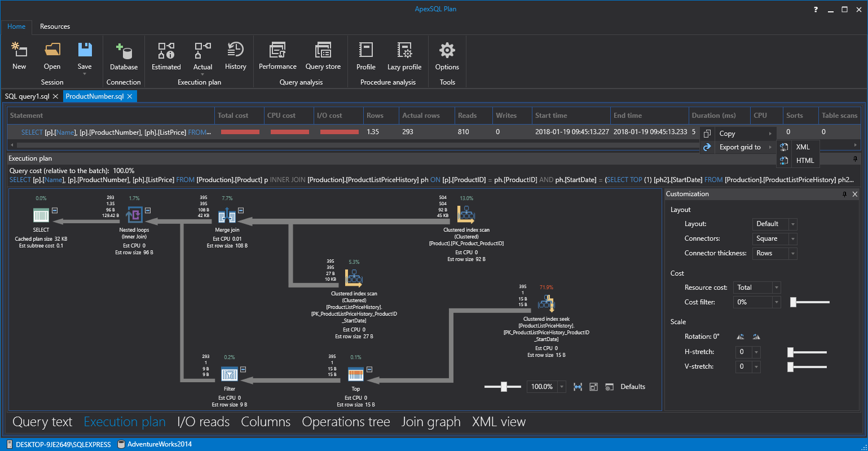Collapse the Top operator node

[x=369, y=369]
